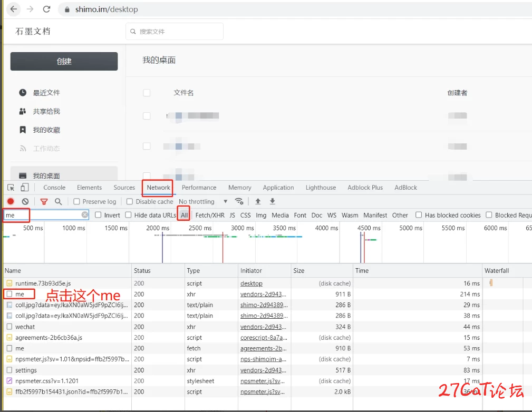Toggle the network filter funnel icon
Screen dimensions: 532x412
44,201
